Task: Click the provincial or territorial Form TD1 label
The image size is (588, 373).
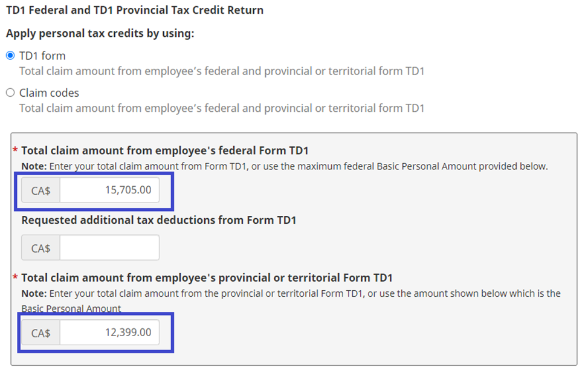Action: click(x=207, y=278)
